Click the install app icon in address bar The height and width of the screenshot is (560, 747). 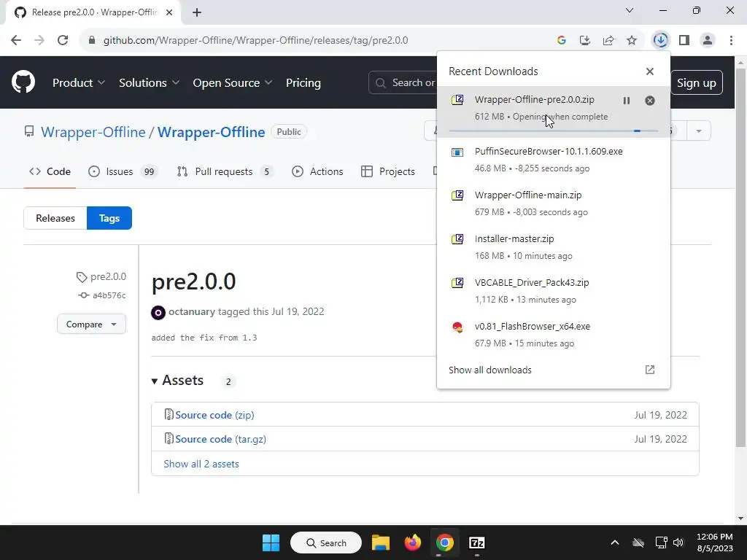tap(585, 41)
